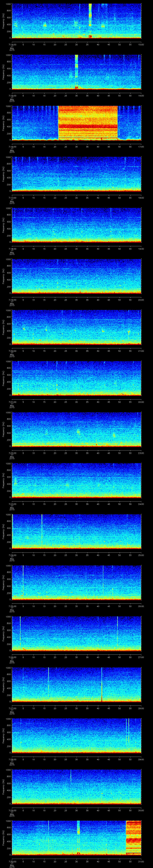The height and width of the screenshot is (868, 153).
Task: Click the 'Frequency (Hz)' axis label of 7:14:00 panel
Action: pos(3,21)
